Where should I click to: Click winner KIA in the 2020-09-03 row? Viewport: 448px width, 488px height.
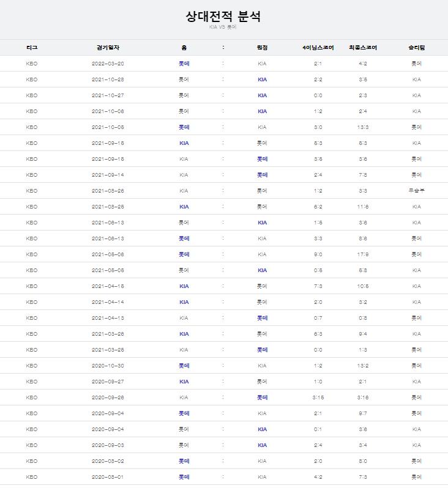pyautogui.click(x=417, y=445)
